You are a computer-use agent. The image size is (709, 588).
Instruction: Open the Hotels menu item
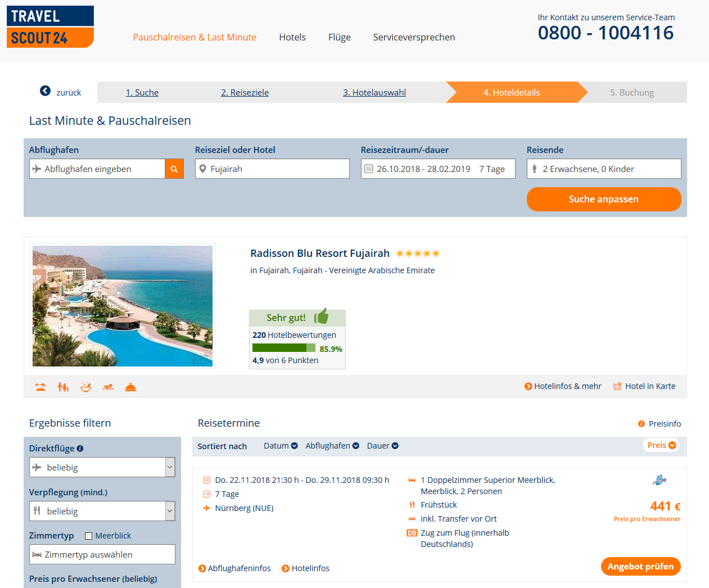(x=292, y=37)
